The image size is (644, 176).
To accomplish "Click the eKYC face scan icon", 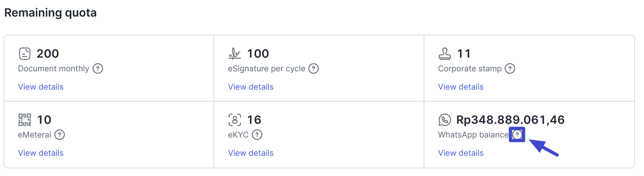I will (x=235, y=120).
